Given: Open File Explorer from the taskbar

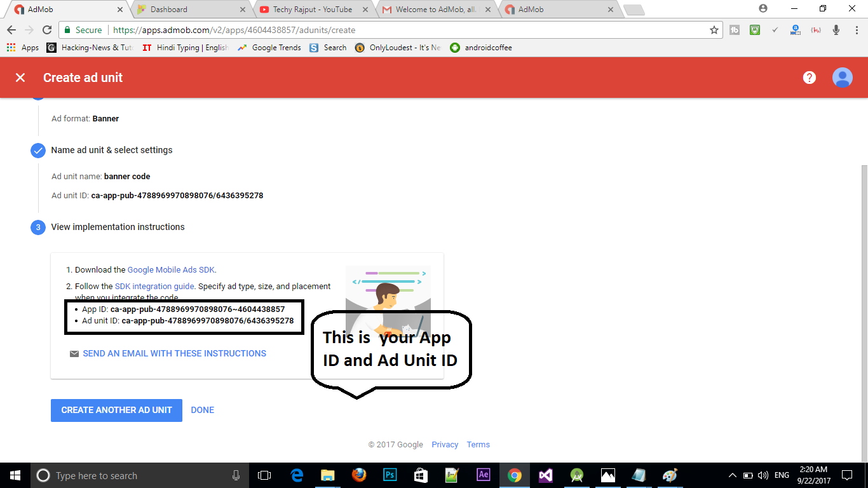Looking at the screenshot, I should click(328, 475).
